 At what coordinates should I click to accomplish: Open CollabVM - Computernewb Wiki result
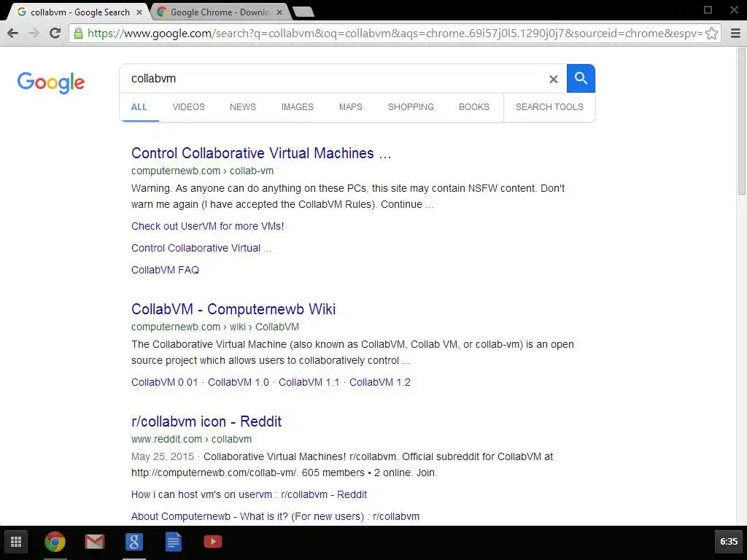tap(233, 309)
